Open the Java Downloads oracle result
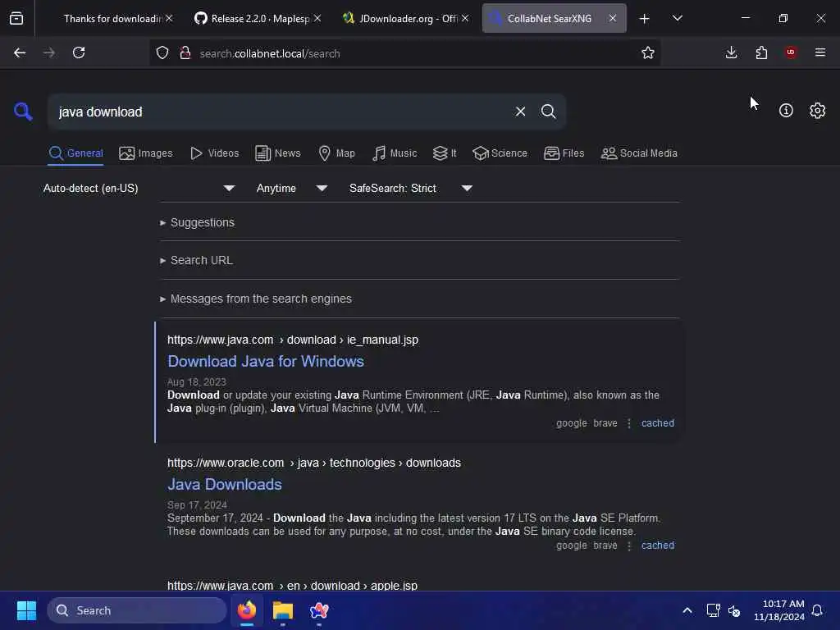The image size is (840, 630). point(225,484)
